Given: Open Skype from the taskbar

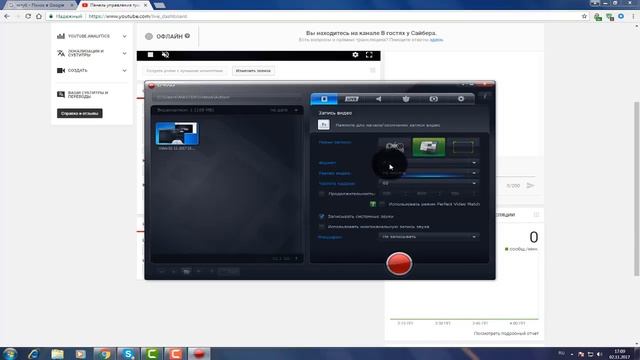Looking at the screenshot, I should tap(128, 353).
